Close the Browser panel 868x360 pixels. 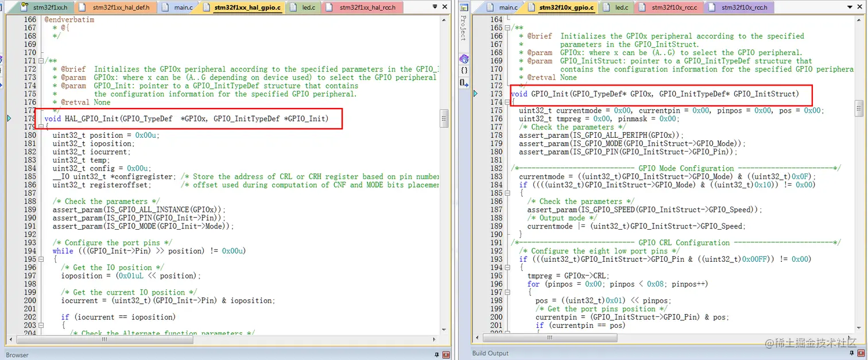[x=445, y=355]
